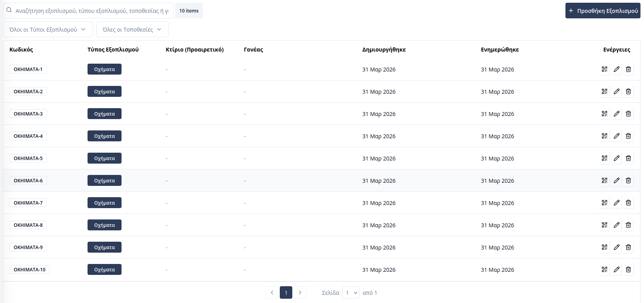Screen dimensions: 644x303
Task: Go to the next page arrow
Action: tap(300, 292)
